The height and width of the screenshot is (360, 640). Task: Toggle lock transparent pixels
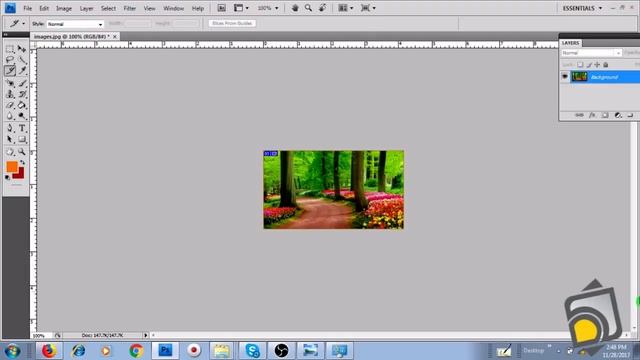point(580,64)
